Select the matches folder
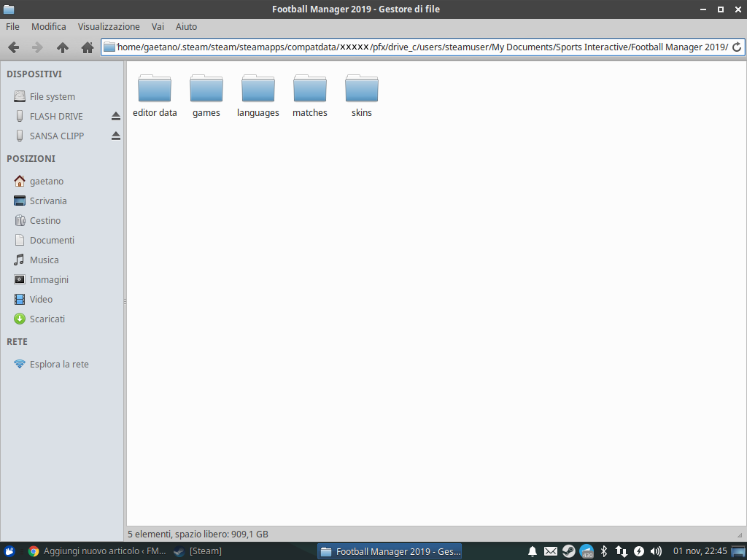The width and height of the screenshot is (747, 560). 309,96
